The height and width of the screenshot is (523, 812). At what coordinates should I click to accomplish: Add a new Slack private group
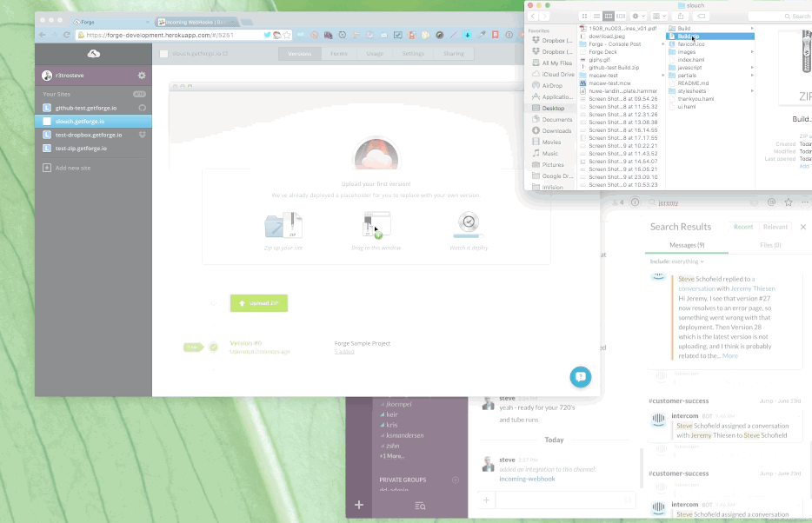pyautogui.click(x=456, y=480)
